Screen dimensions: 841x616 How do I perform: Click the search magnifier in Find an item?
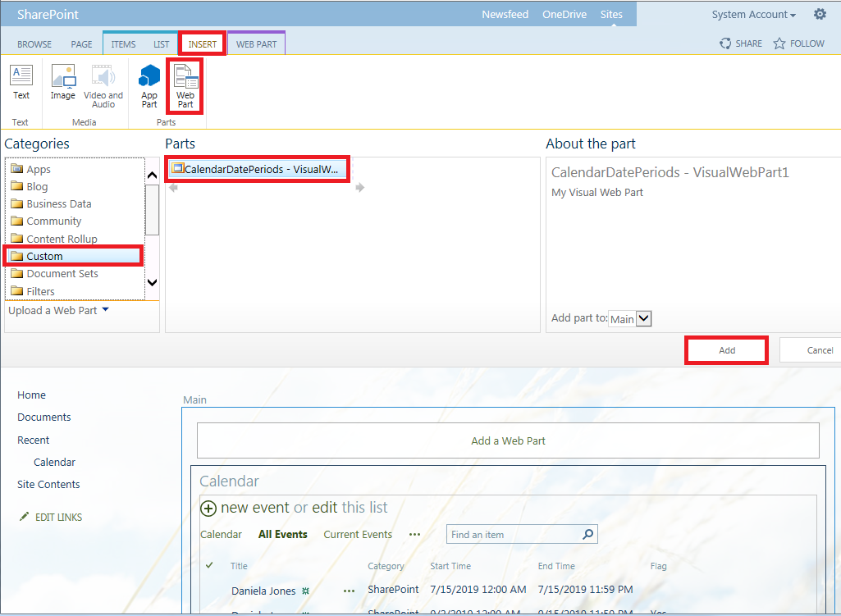tap(587, 534)
